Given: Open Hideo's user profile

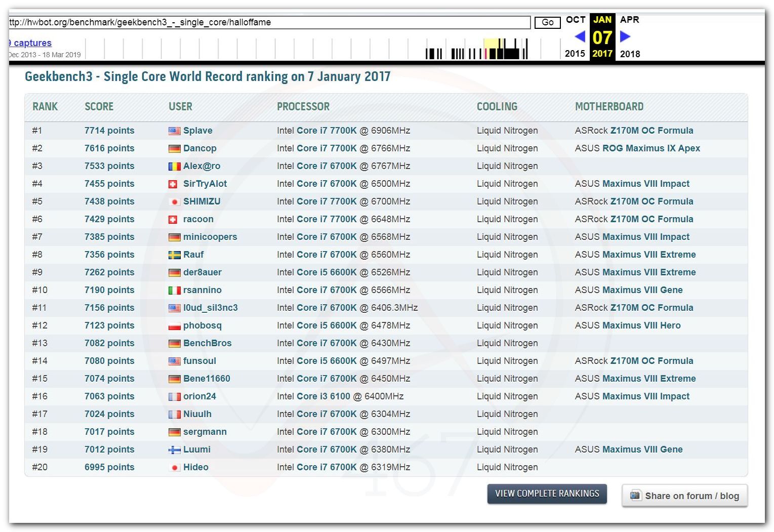Looking at the screenshot, I should [196, 467].
